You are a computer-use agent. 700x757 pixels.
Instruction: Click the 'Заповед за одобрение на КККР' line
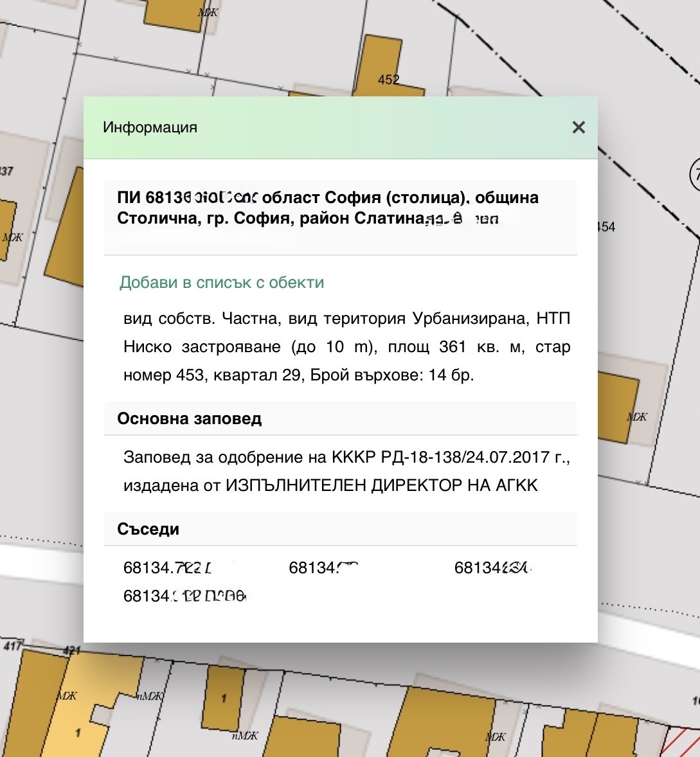[346, 457]
